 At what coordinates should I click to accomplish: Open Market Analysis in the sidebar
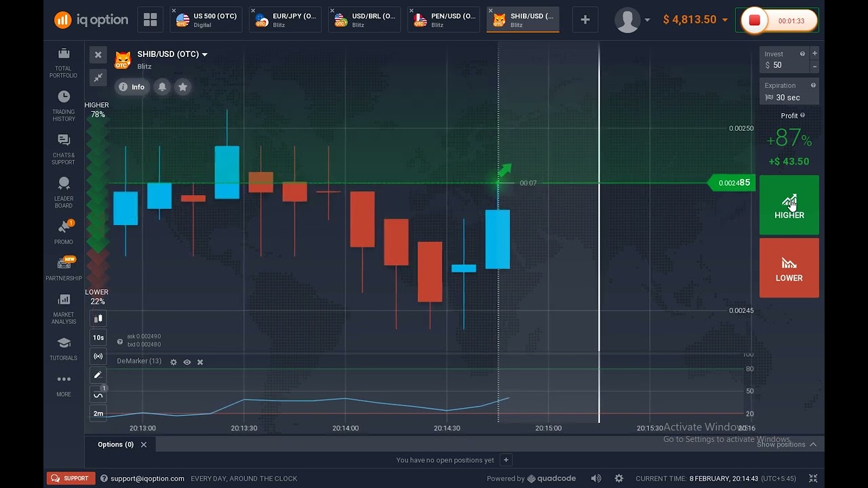point(64,308)
